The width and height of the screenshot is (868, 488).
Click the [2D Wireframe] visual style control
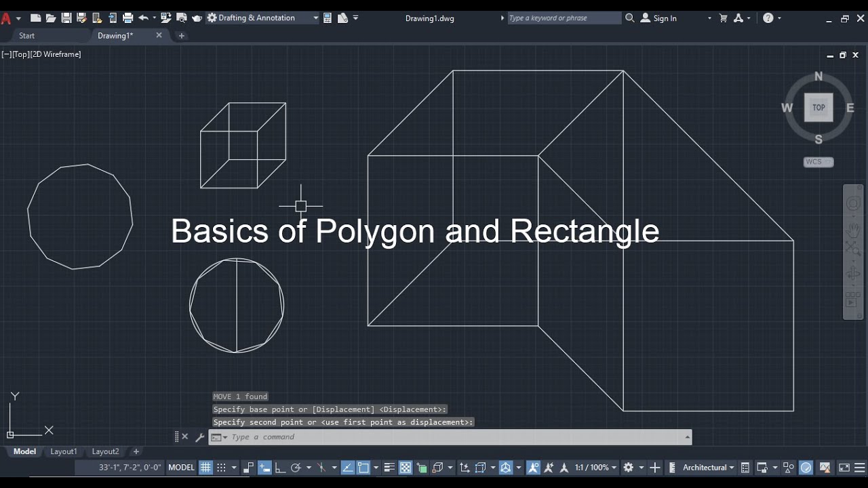pyautogui.click(x=56, y=54)
